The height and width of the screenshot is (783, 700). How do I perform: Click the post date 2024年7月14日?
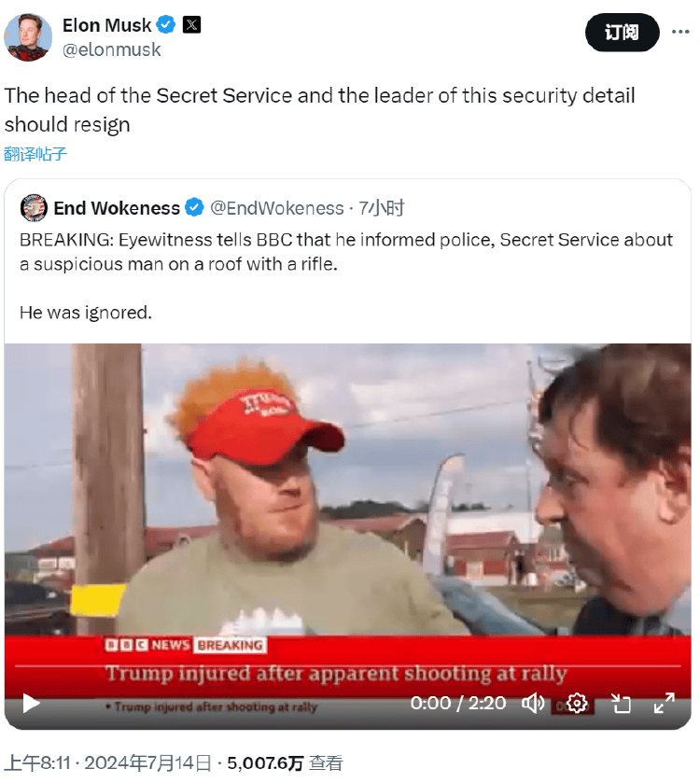(147, 762)
